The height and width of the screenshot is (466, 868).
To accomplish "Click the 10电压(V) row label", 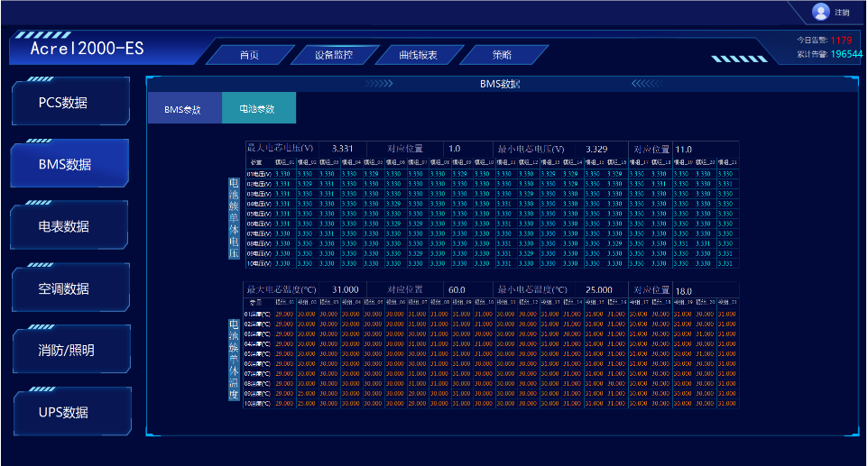I will (259, 264).
